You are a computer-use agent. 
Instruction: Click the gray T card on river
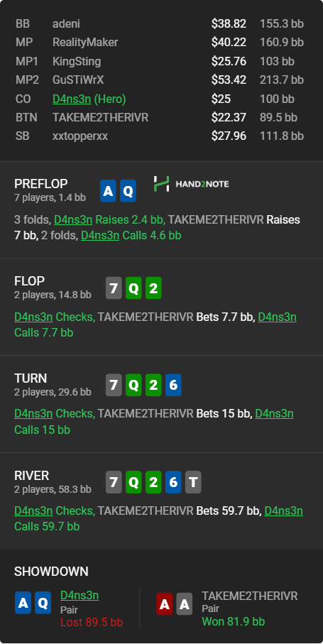tap(193, 482)
